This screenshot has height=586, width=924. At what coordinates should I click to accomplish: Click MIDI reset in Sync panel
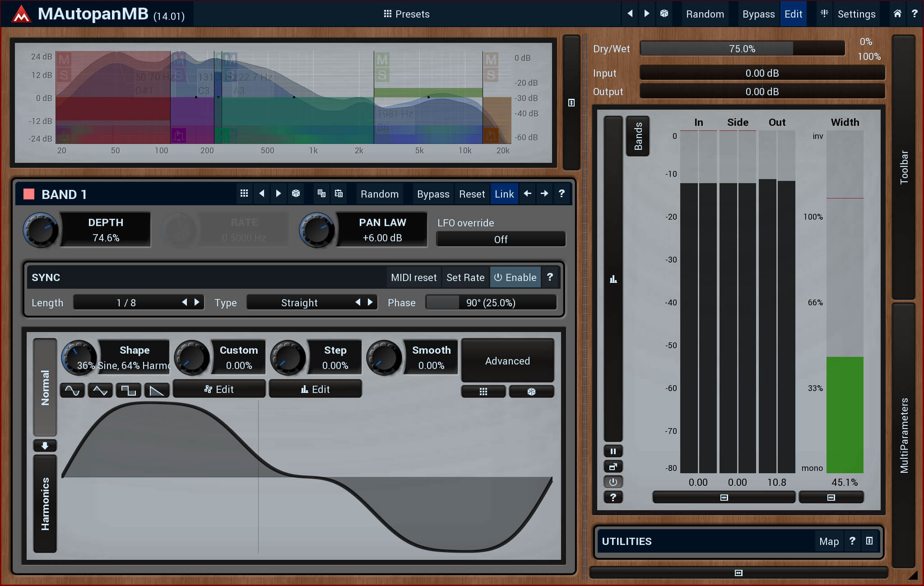coord(413,277)
